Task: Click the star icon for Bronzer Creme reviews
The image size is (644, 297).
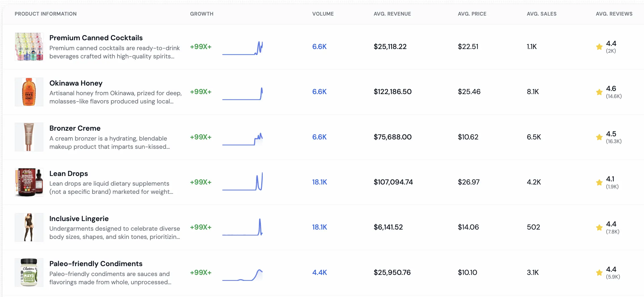Action: (599, 137)
